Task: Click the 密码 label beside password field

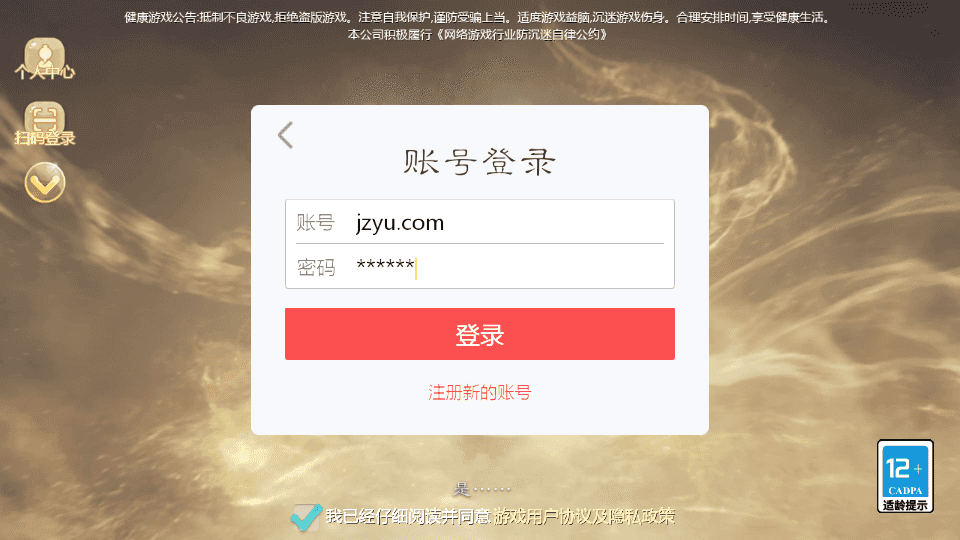Action: point(316,268)
